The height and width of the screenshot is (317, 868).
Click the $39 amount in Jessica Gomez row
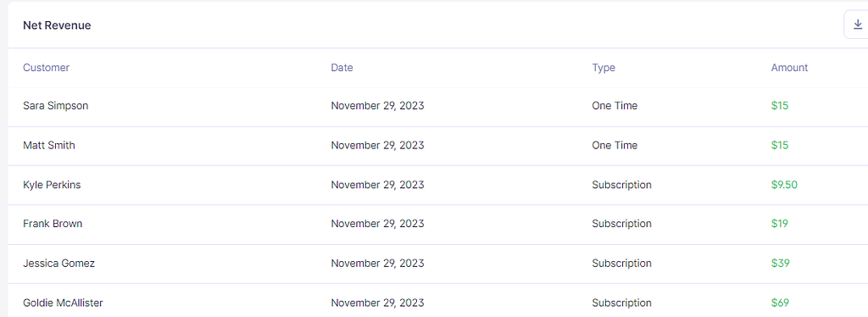(x=780, y=264)
